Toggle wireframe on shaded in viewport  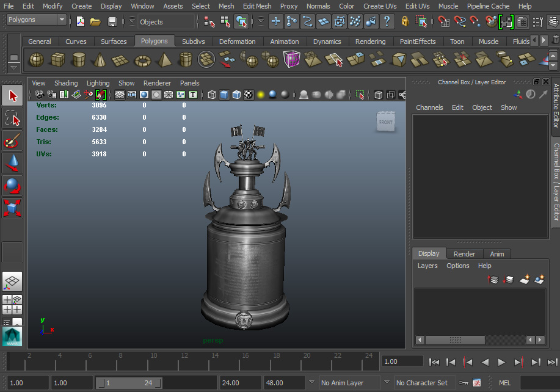pyautogui.click(x=236, y=95)
